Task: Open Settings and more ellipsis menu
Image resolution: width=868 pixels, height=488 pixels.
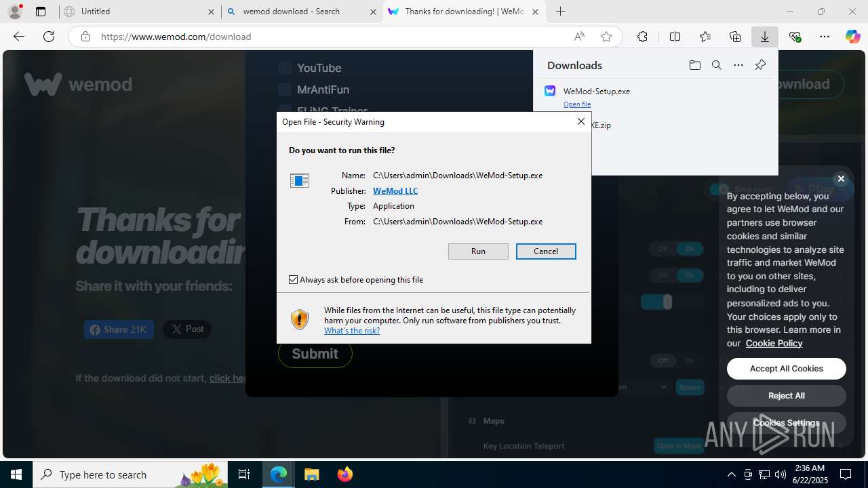Action: 825,37
